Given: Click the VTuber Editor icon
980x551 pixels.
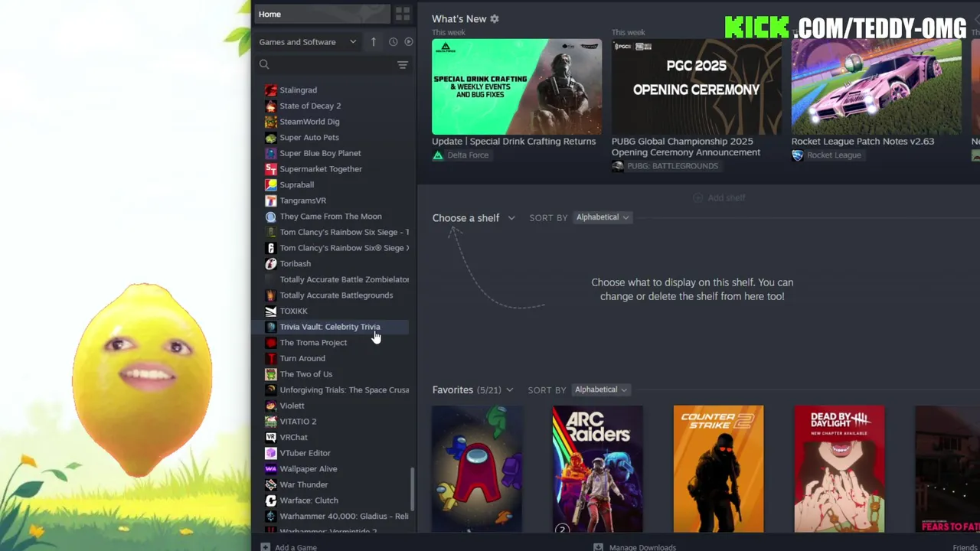Looking at the screenshot, I should (x=270, y=453).
